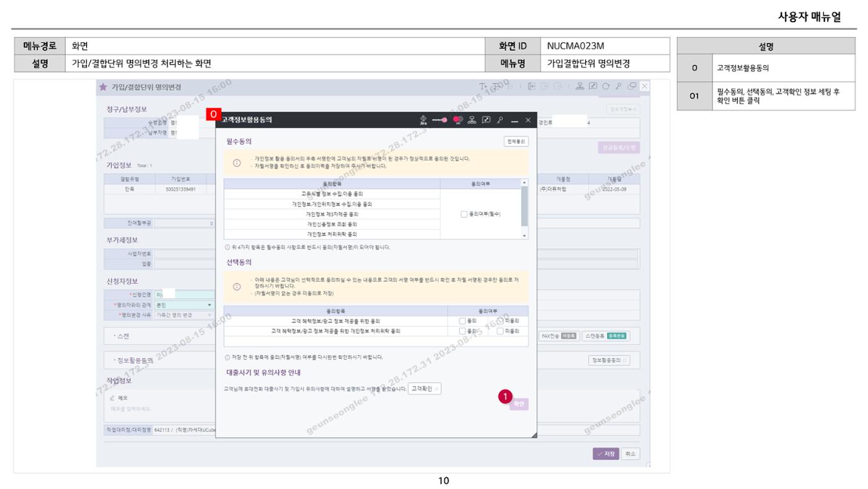The width and height of the screenshot is (868, 489).
Task: Check 동의 for 고객 혜택정보/광고 정보 제공을 위한 동의
Action: click(x=463, y=321)
